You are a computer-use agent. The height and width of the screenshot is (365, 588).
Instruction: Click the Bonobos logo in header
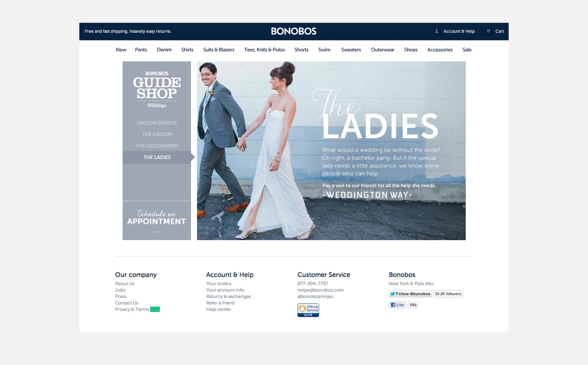(x=293, y=31)
